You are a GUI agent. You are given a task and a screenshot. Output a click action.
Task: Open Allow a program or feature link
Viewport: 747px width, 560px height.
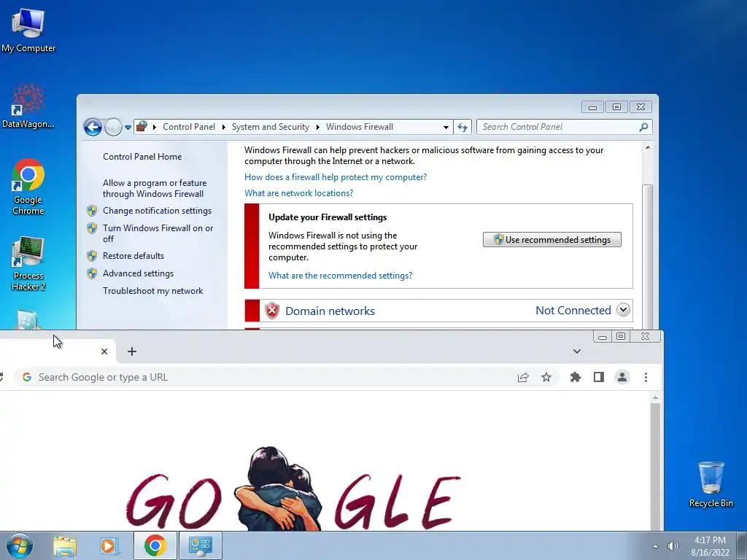click(155, 188)
